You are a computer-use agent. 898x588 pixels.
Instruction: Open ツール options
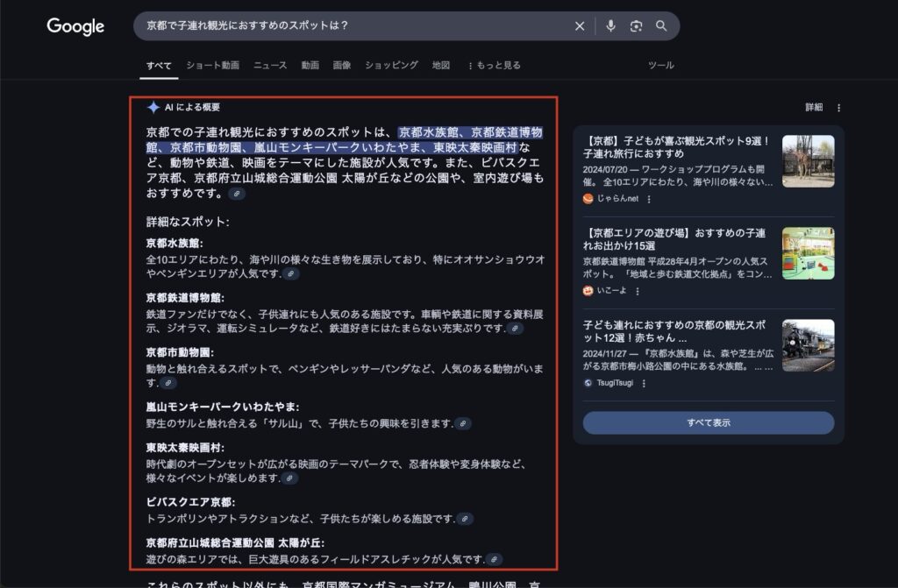[661, 65]
